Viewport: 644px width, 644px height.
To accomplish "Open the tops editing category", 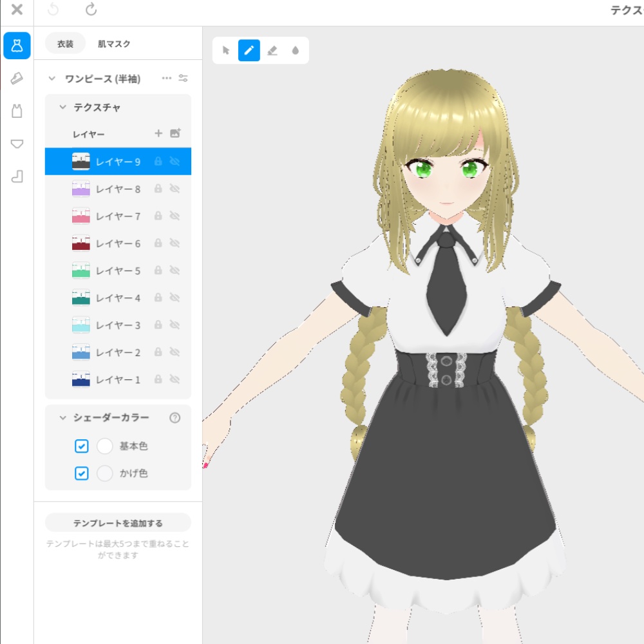I will (x=17, y=110).
